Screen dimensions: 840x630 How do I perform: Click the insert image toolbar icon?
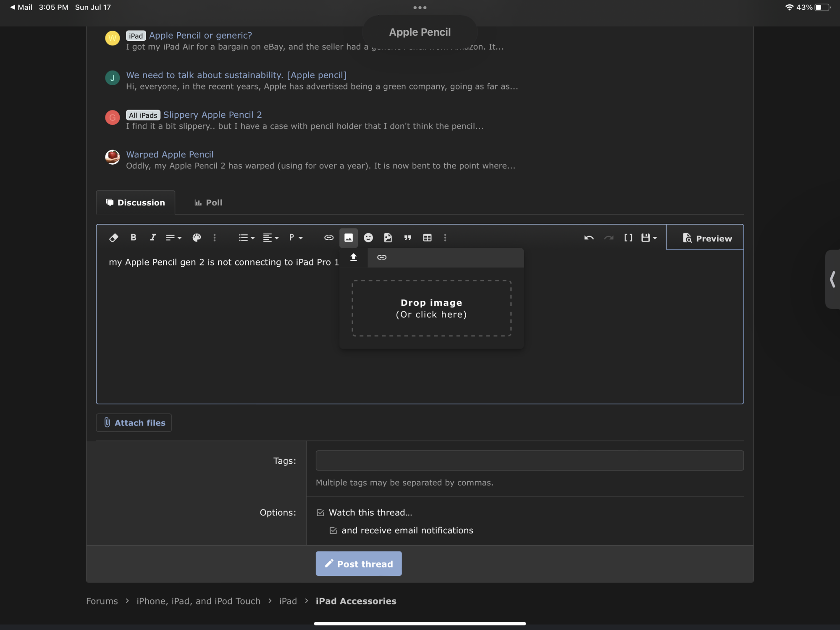click(349, 238)
